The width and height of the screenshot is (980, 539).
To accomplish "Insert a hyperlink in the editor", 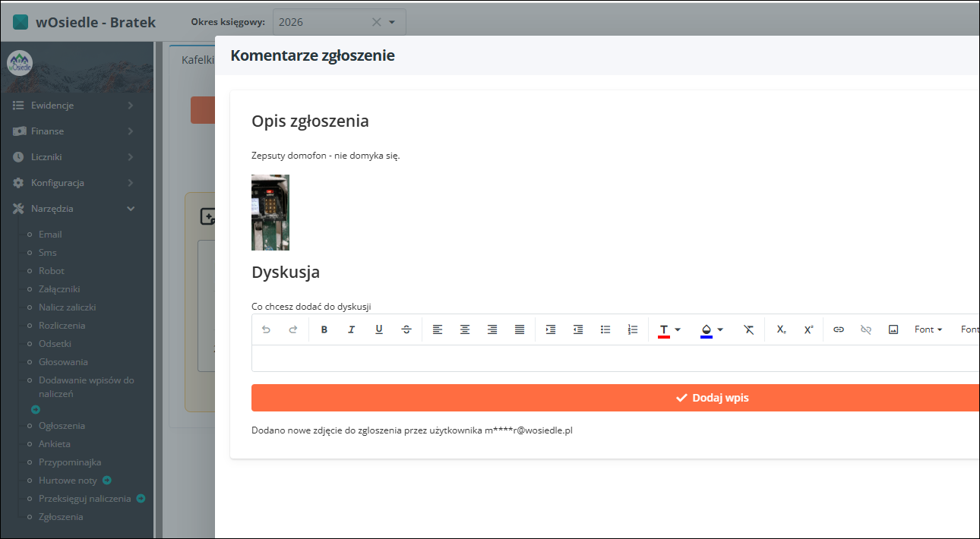I will point(838,329).
